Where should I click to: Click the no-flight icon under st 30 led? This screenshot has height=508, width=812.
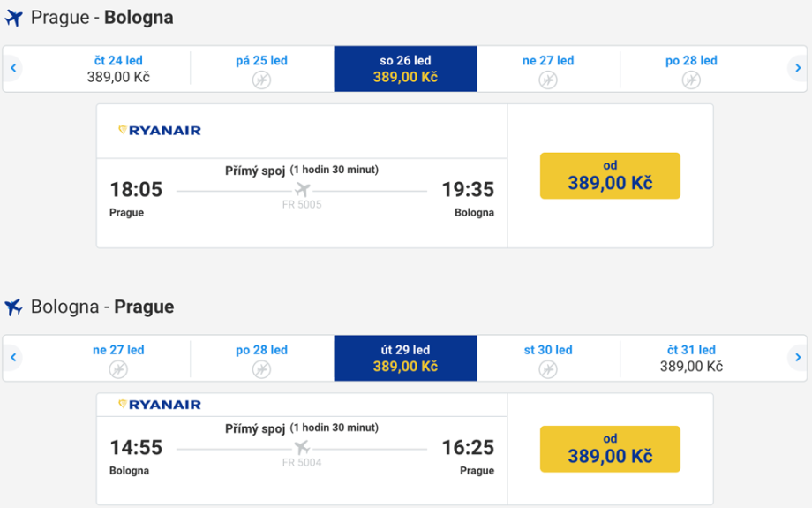pyautogui.click(x=547, y=368)
